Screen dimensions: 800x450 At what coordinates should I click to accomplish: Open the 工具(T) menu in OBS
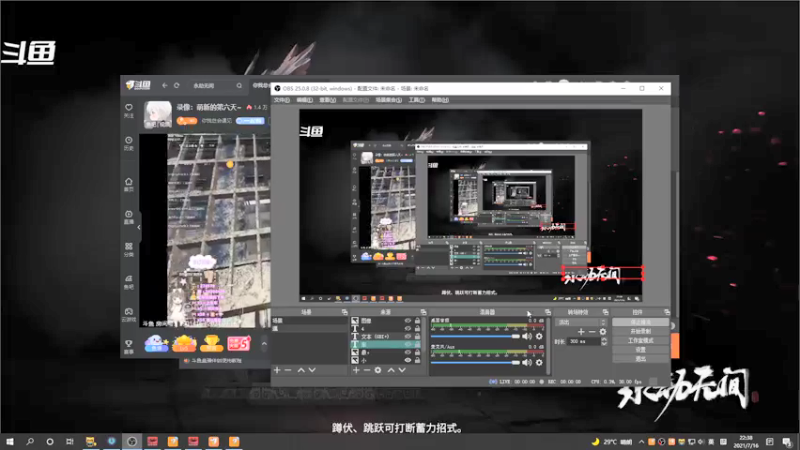coord(416,100)
